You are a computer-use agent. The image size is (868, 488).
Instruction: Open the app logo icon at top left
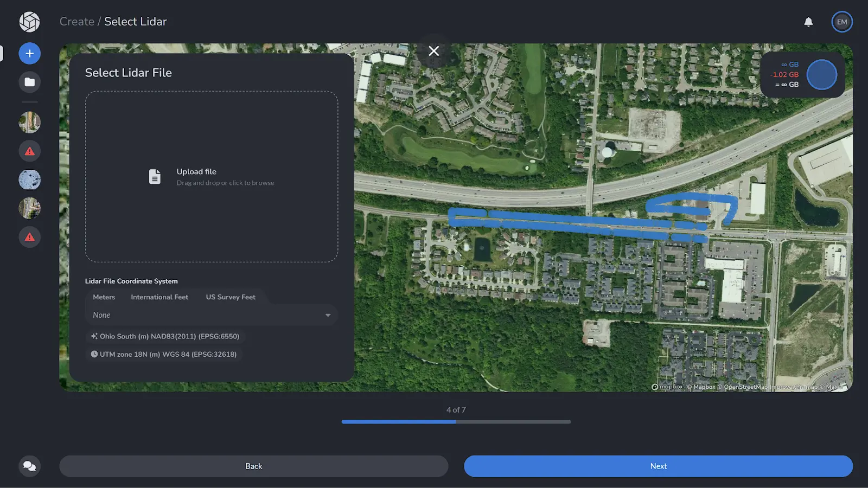[x=29, y=22]
